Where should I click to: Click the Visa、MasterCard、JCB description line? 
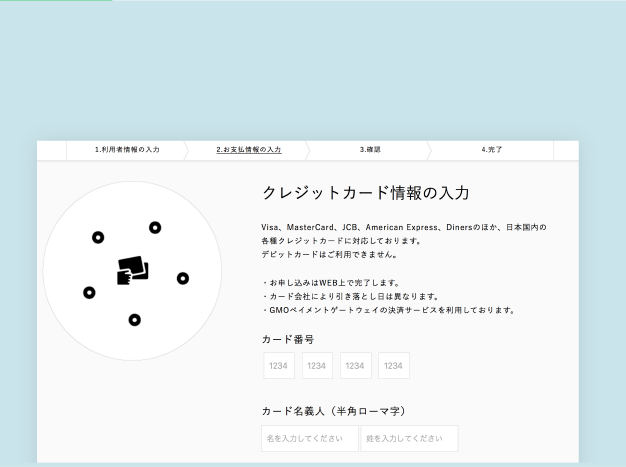tap(404, 227)
